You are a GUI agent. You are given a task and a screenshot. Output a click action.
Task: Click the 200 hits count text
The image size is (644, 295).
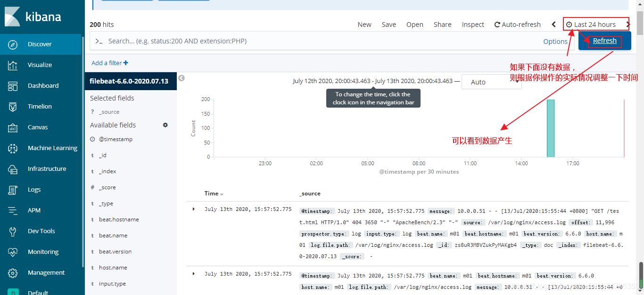102,25
